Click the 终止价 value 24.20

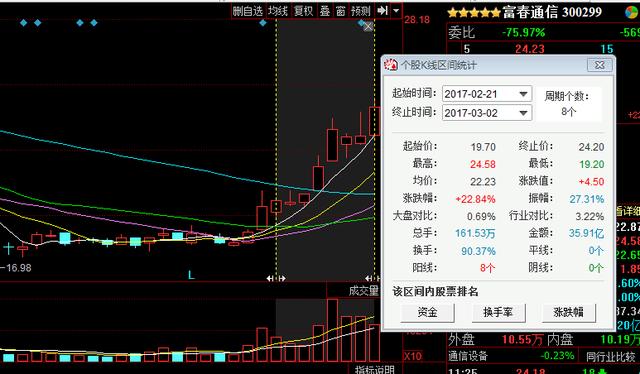(x=591, y=147)
